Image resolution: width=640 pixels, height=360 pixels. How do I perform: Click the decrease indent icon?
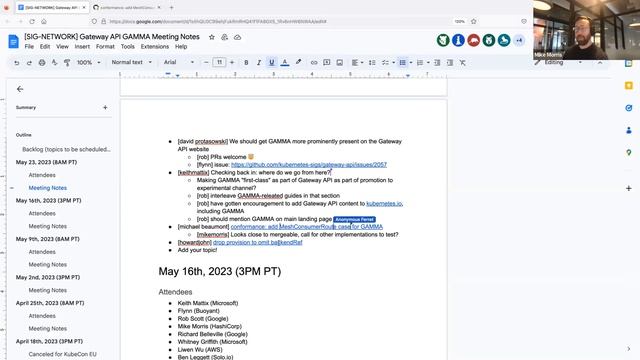tap(437, 63)
